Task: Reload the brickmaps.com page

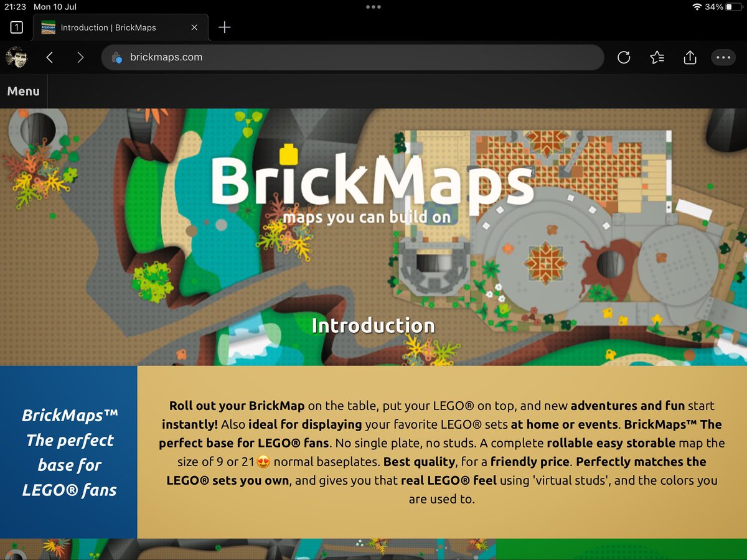Action: coord(624,57)
